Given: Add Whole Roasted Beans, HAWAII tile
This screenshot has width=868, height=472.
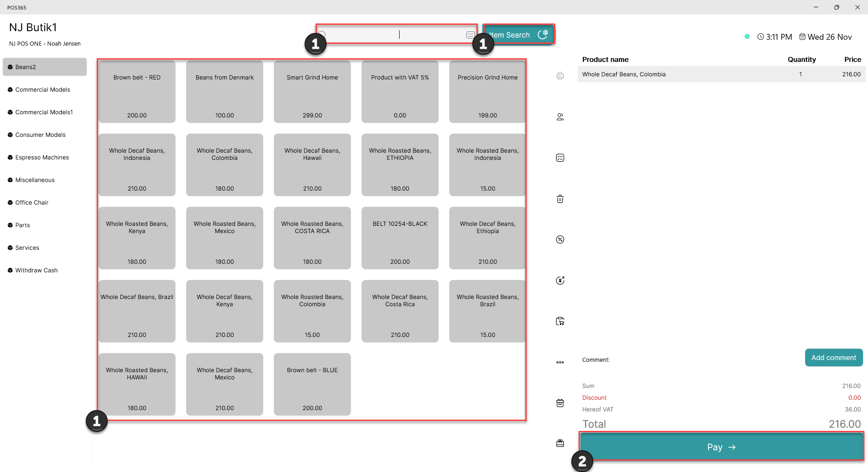Looking at the screenshot, I should [137, 384].
